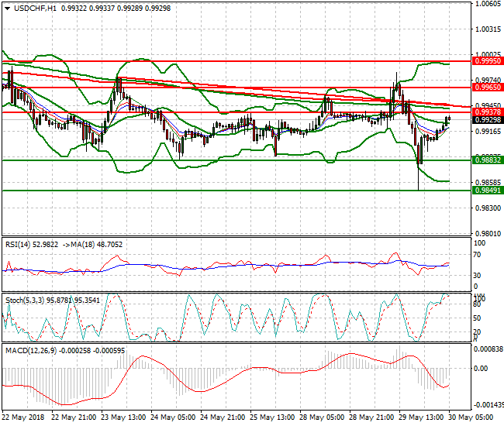
Task: Click the RSI 30 level label
Action: click(x=478, y=276)
